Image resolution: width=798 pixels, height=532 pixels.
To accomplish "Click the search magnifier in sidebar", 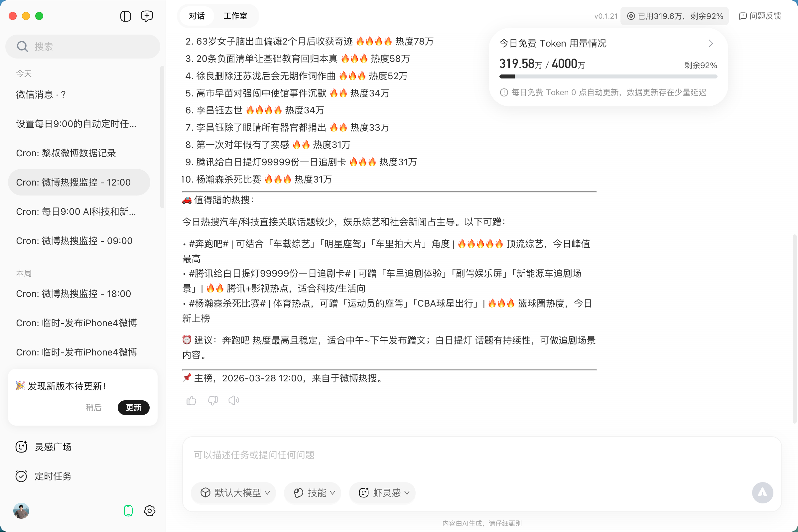I will point(22,46).
